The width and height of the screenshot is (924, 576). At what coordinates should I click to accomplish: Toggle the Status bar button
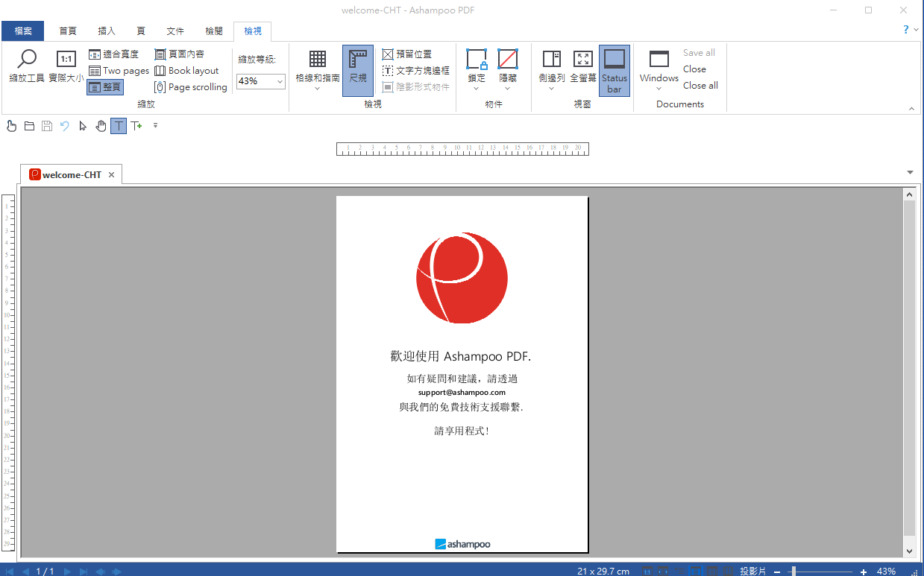tap(615, 70)
